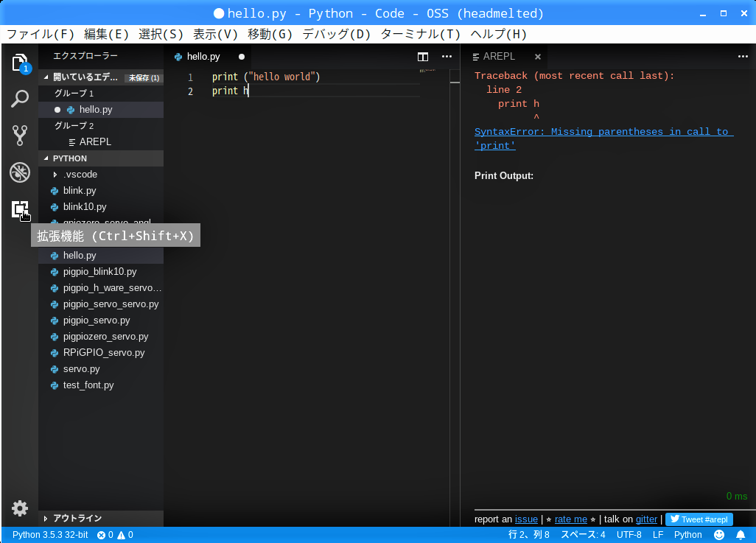Viewport: 756px width, 543px height.
Task: Open the issue link in AREPL
Action: point(527,519)
